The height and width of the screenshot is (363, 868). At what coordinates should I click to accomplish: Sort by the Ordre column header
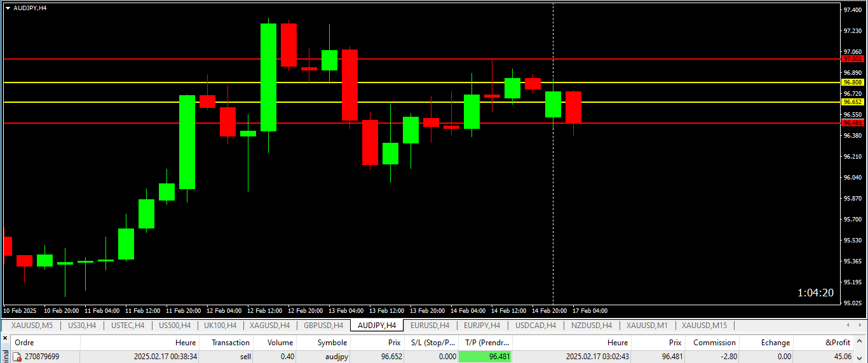tap(44, 343)
